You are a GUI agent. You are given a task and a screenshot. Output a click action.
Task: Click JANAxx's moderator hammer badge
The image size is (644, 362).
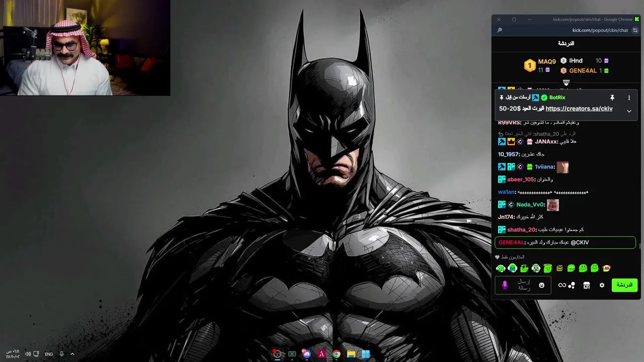(x=502, y=142)
